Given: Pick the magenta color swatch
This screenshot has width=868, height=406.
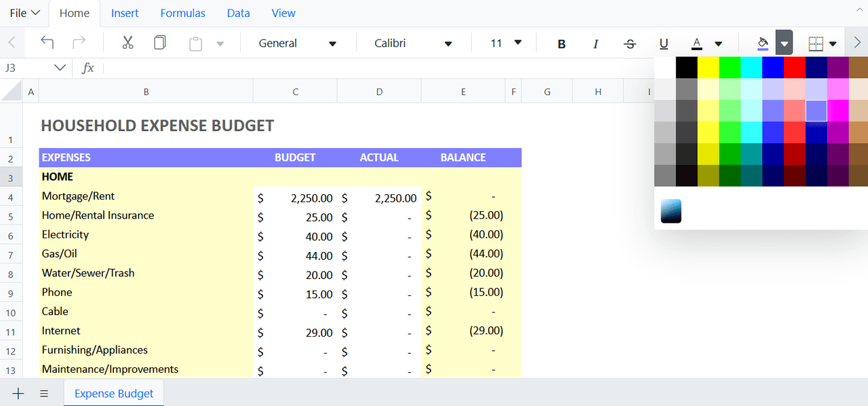Looking at the screenshot, I should coord(837,111).
